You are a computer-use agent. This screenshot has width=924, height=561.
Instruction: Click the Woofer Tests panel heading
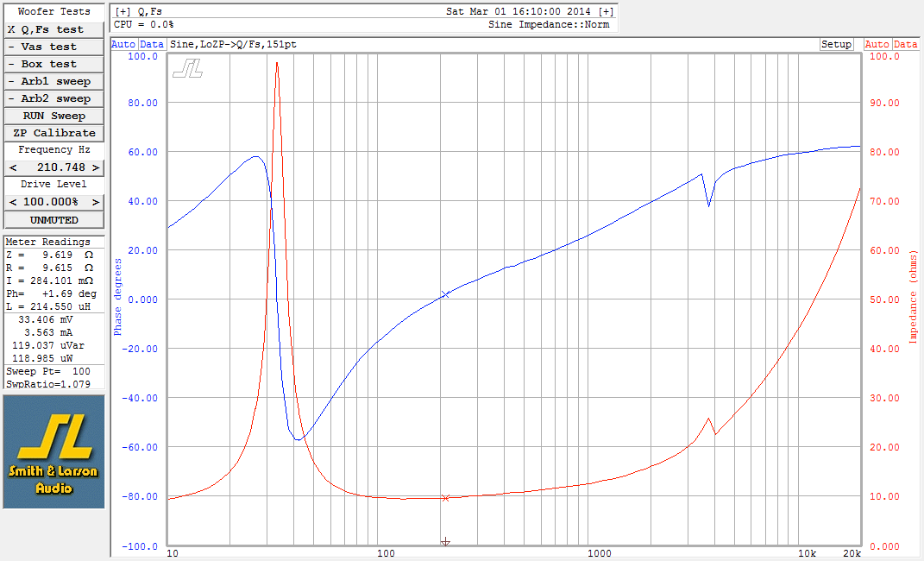coord(53,11)
